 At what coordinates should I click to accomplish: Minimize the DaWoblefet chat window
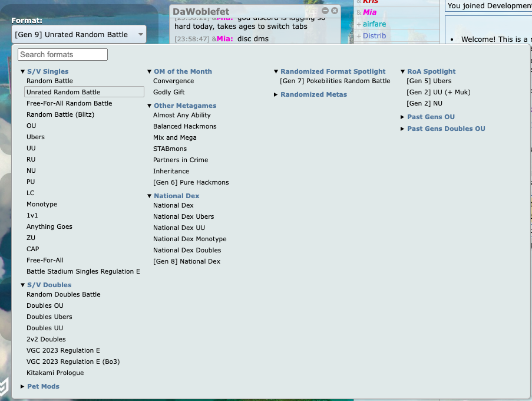325,11
